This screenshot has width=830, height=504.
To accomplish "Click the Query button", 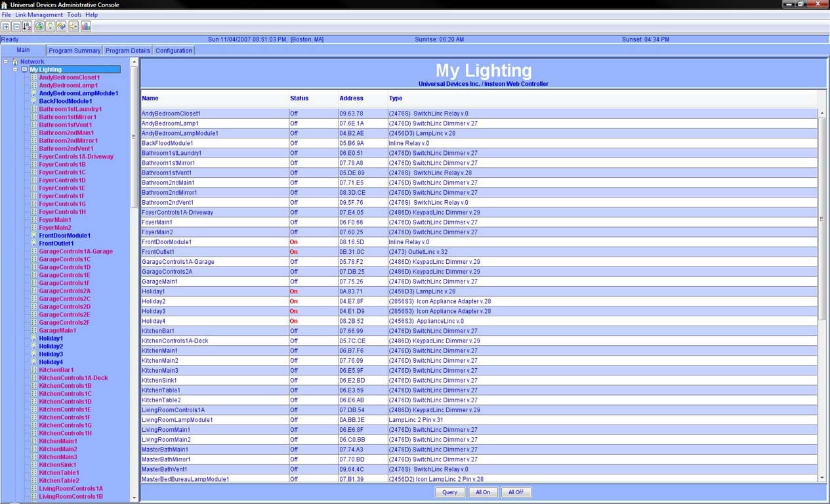I will click(x=449, y=492).
